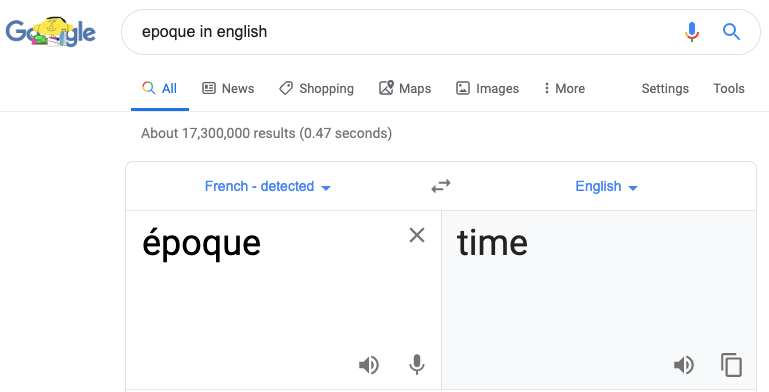Screen dimensions: 769x392
Task: Copy the translation with the copy icon
Action: [731, 365]
